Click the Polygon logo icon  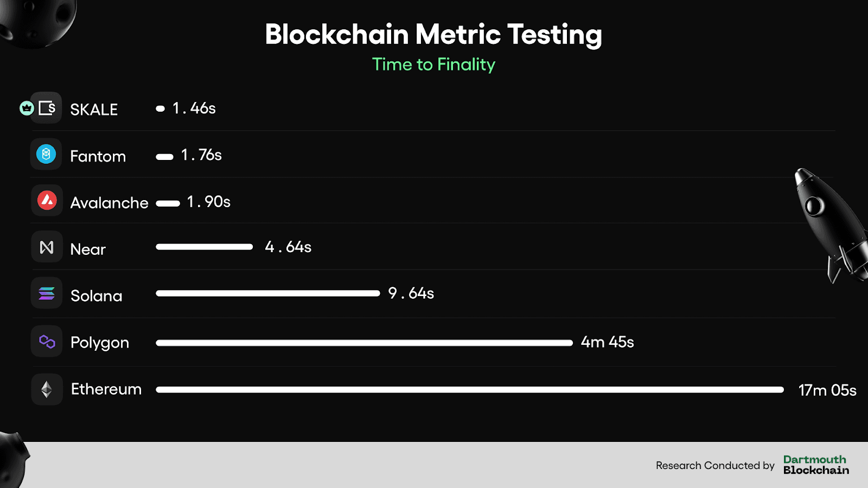point(47,342)
